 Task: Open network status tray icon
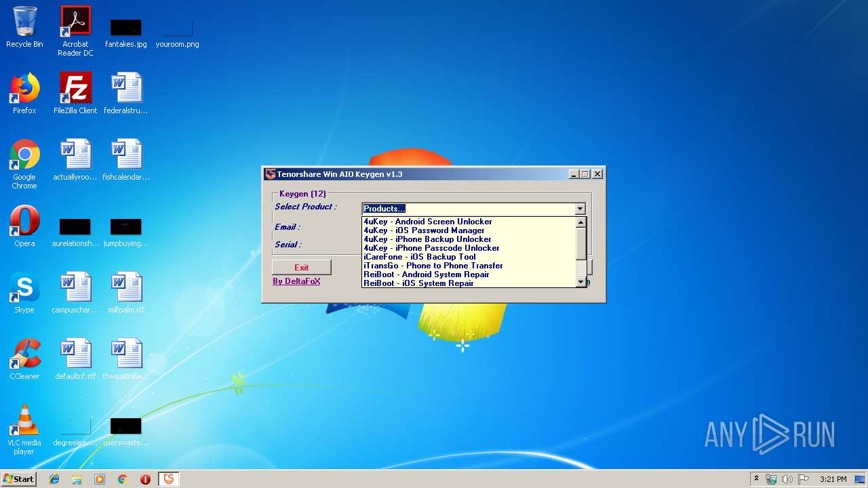[x=771, y=479]
